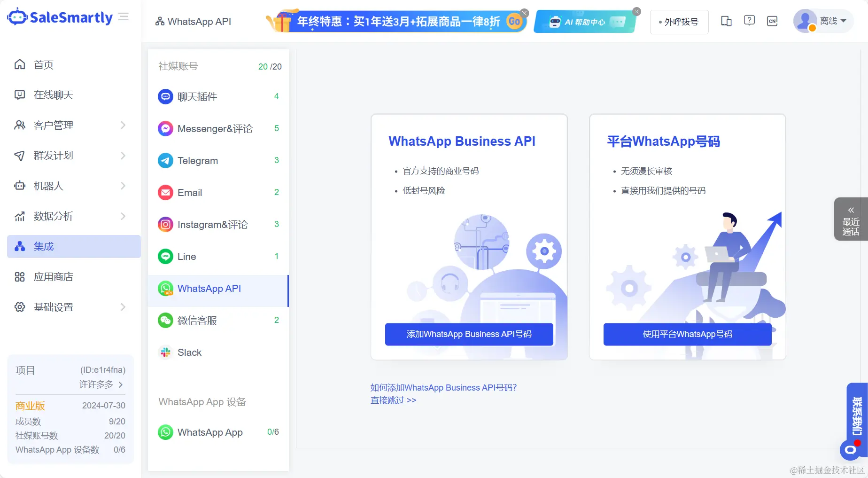Open the 离线 status dropdown
This screenshot has width=868, height=478.
point(833,21)
